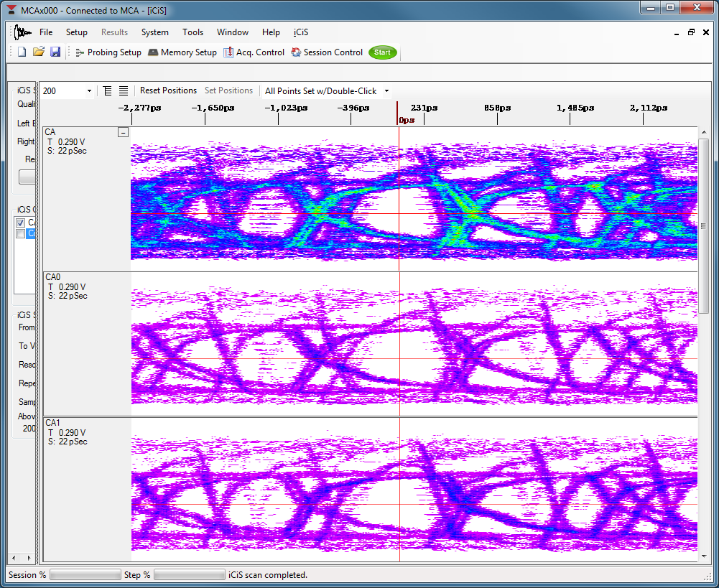Click right arrow of left panel scrollbar
The image size is (719, 588).
click(29, 558)
